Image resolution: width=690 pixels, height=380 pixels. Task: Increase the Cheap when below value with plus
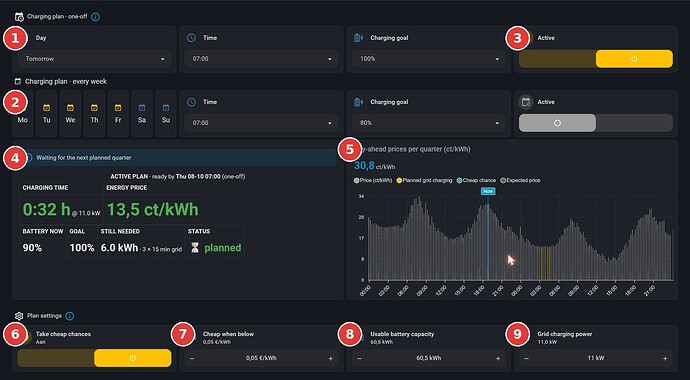[331, 358]
